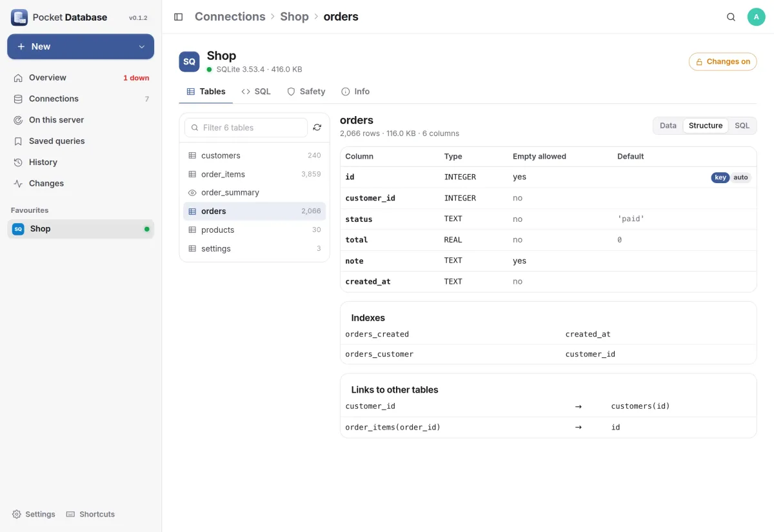Expand the New button dropdown arrow

click(142, 46)
